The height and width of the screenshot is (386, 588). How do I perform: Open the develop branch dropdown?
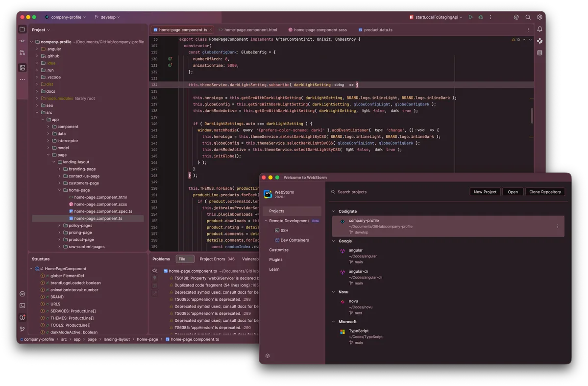click(107, 17)
